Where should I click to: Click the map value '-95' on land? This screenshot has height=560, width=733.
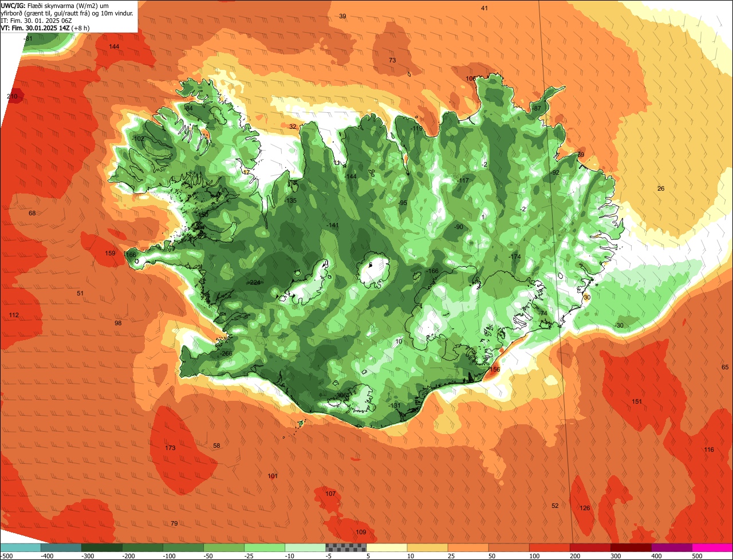pos(403,203)
